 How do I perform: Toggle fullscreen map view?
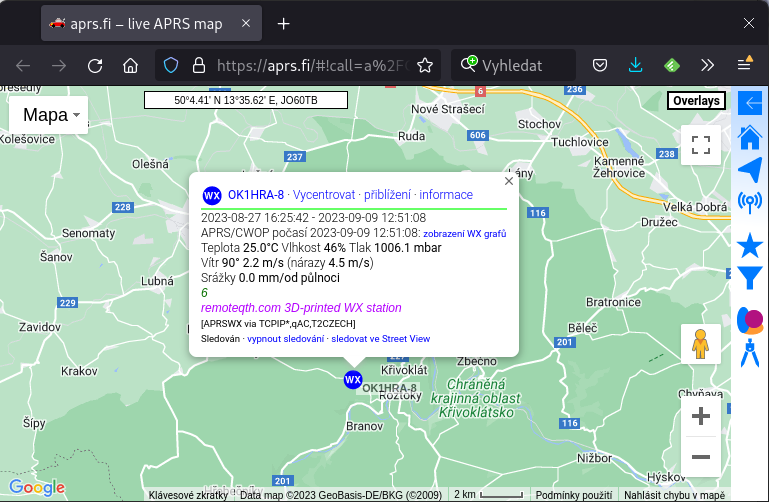[701, 145]
